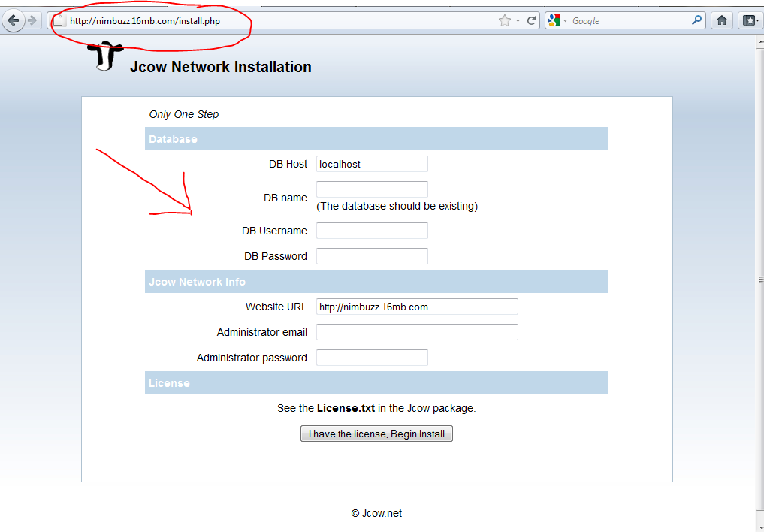Click the 'Database' section header

(376, 139)
